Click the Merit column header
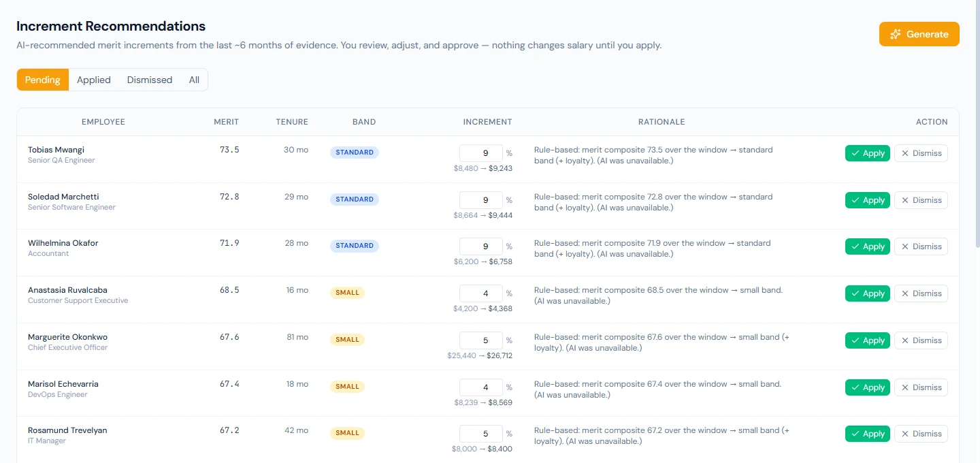 pyautogui.click(x=226, y=122)
